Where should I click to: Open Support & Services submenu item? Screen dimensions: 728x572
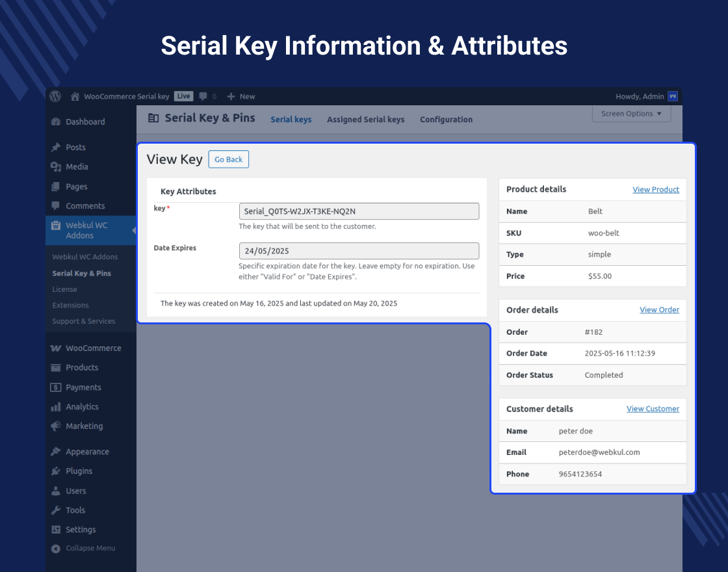84,321
